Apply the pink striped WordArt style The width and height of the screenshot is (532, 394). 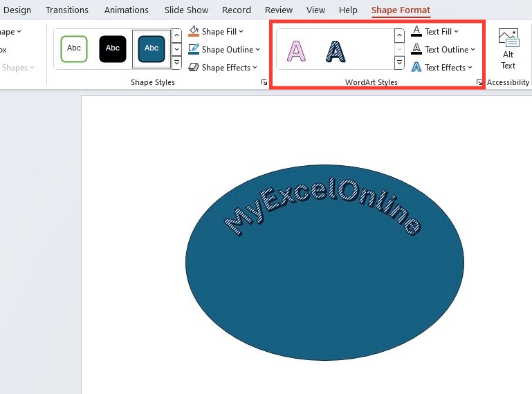(x=296, y=51)
